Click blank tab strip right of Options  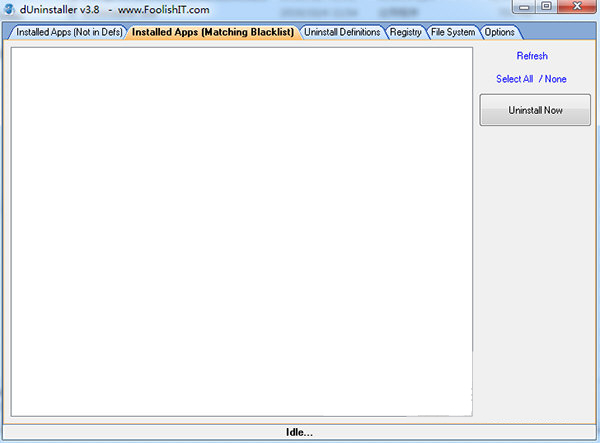555,32
